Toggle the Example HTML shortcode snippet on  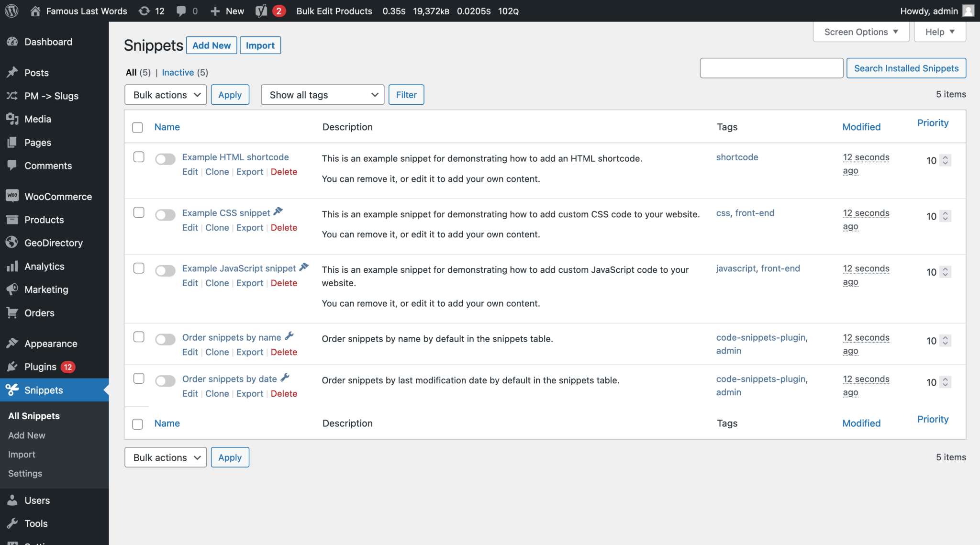(x=165, y=157)
